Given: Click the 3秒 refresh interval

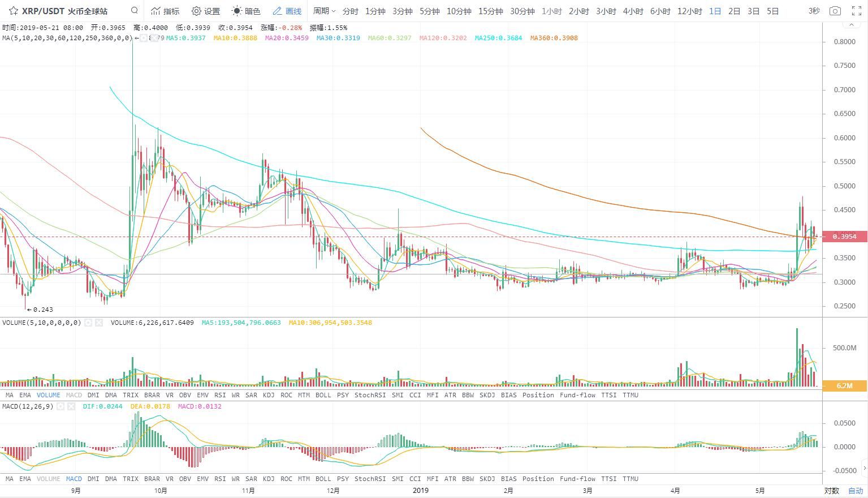Looking at the screenshot, I should coord(814,11).
